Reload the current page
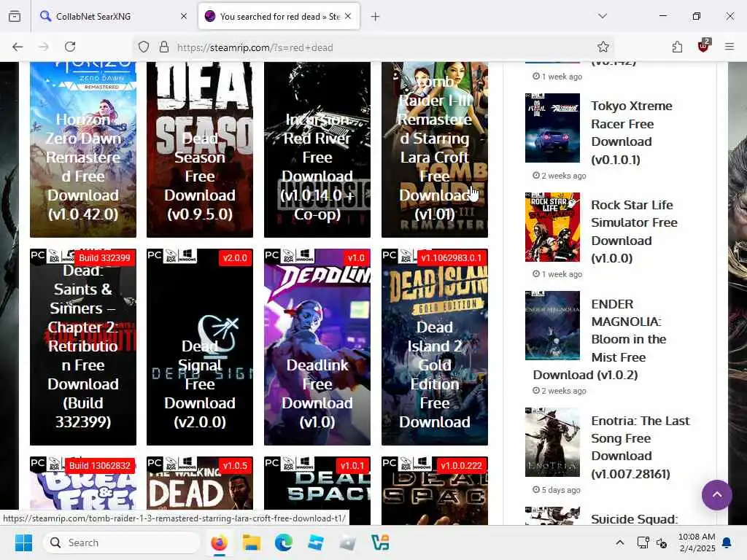The width and height of the screenshot is (747, 560). pos(70,47)
